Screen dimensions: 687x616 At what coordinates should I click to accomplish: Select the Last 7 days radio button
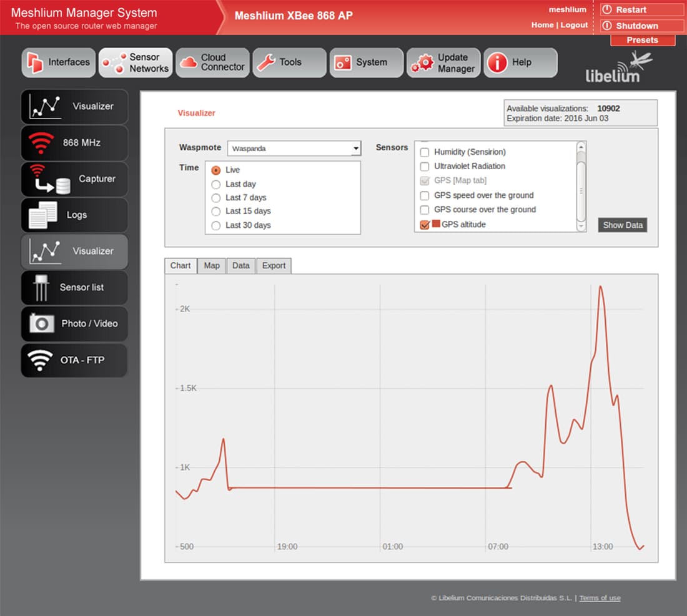tap(215, 198)
